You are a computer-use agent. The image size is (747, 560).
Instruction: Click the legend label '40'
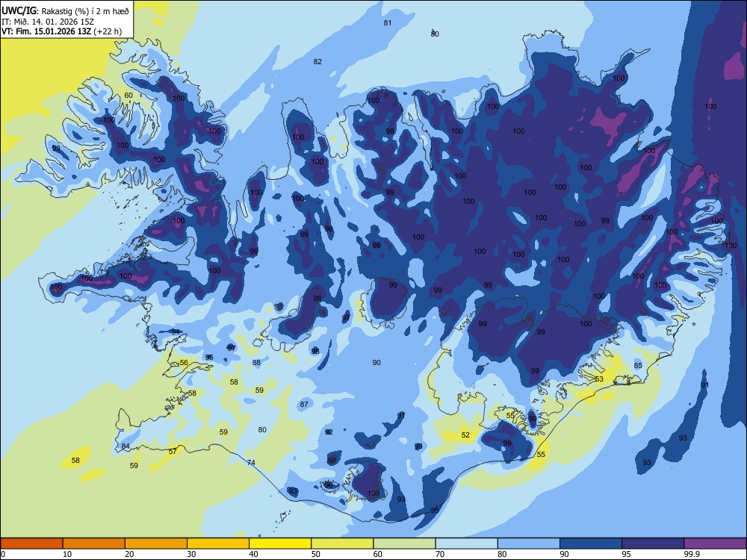tap(254, 554)
